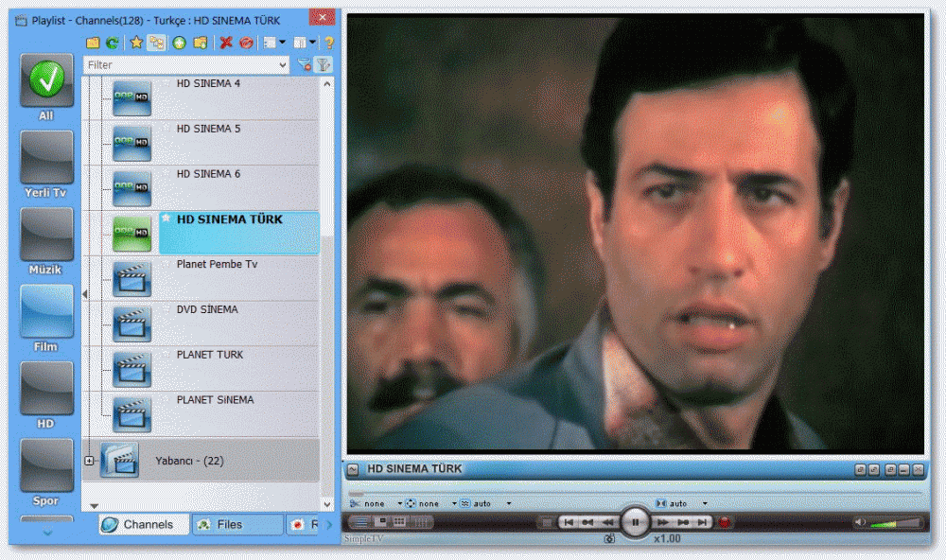Click the add folder group icon
Screen dimensions: 946x560
pyautogui.click(x=201, y=43)
